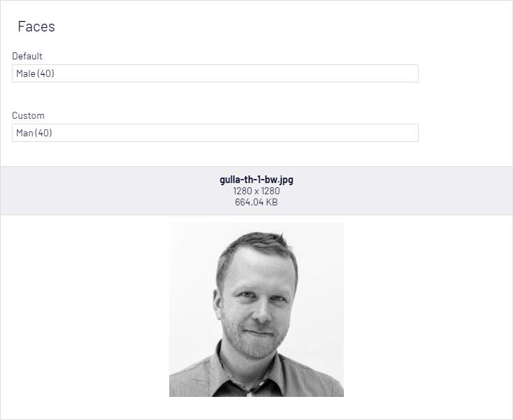Click the Default faces input field
513x420 pixels.
pos(215,73)
